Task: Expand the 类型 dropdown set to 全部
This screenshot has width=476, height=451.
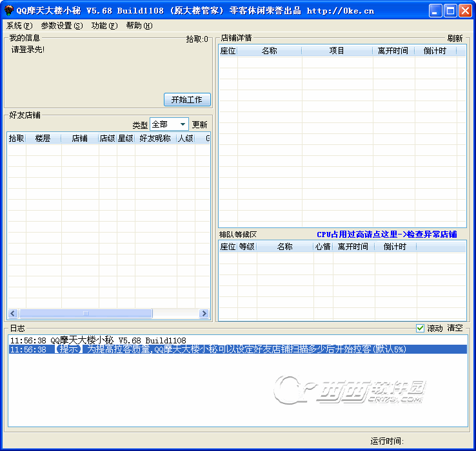Action: click(x=183, y=124)
